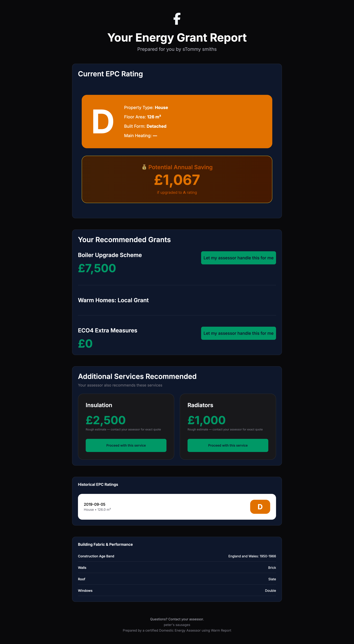Click "Let my assessor handle this" for Boiler Upgrade
354x644 pixels.
pos(238,258)
